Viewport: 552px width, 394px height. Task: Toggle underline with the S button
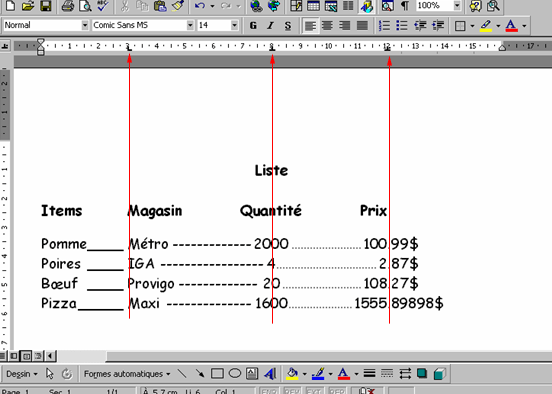tap(288, 25)
